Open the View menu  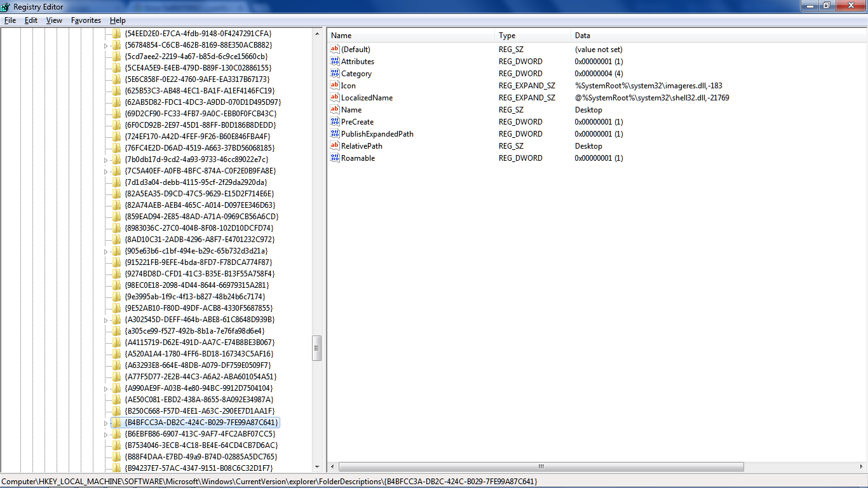point(54,20)
